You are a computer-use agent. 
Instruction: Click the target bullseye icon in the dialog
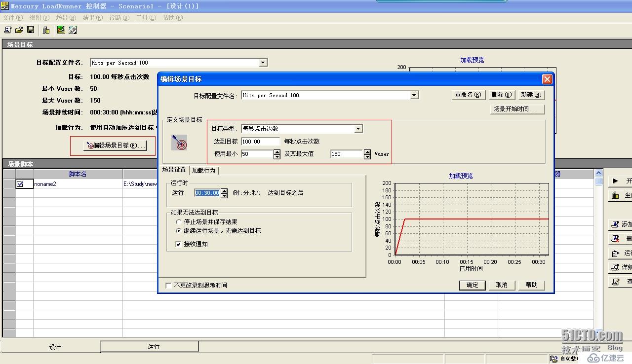(179, 143)
